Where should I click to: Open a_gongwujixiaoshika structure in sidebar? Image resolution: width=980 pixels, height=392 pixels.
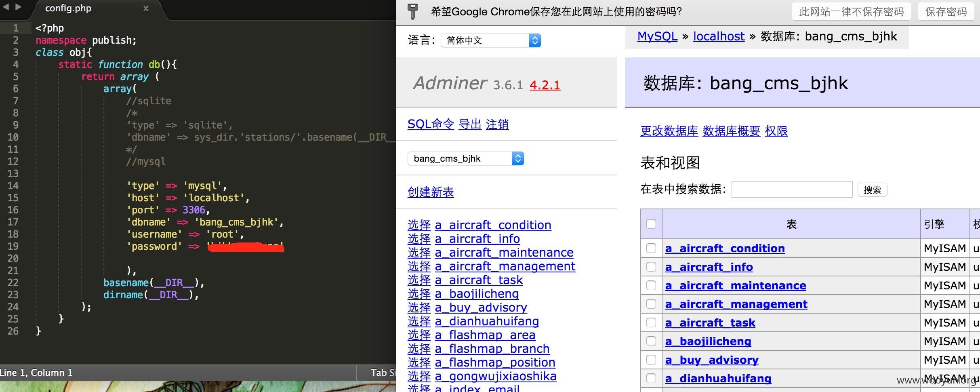tap(496, 376)
